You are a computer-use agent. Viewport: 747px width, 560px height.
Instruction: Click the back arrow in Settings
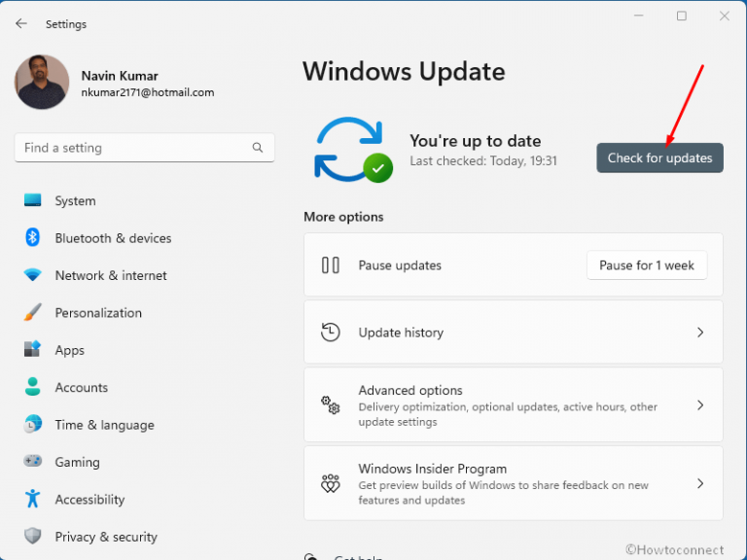(21, 23)
